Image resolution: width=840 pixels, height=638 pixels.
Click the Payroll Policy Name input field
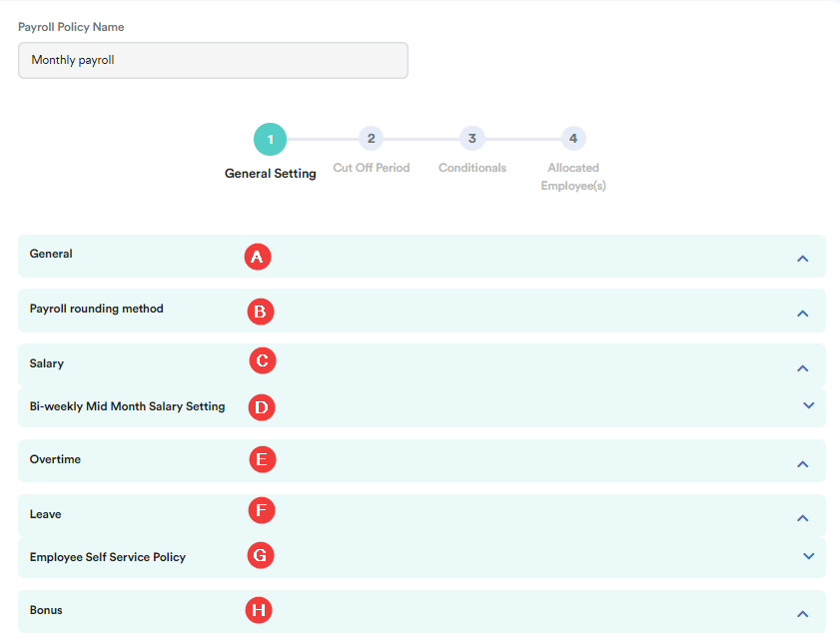pos(213,61)
